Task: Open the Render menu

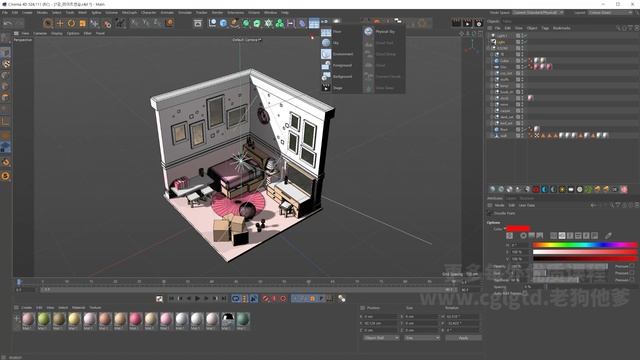Action: [x=217, y=13]
